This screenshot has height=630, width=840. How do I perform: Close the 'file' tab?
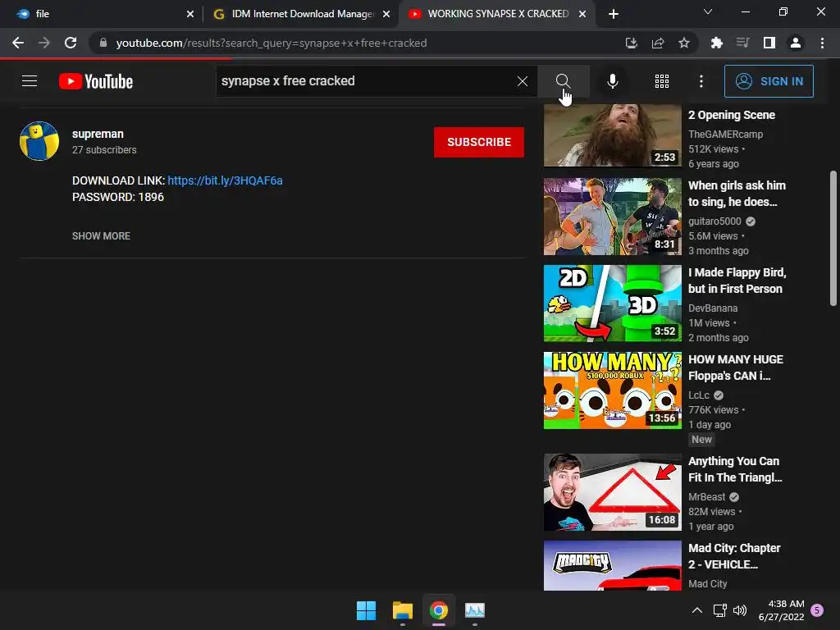point(190,15)
